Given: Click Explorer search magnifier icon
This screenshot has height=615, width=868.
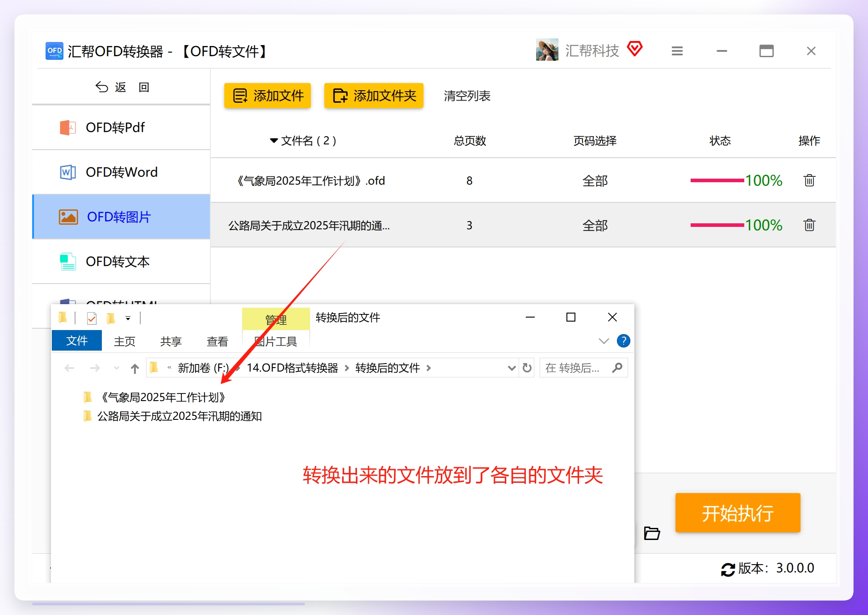Looking at the screenshot, I should tap(617, 368).
